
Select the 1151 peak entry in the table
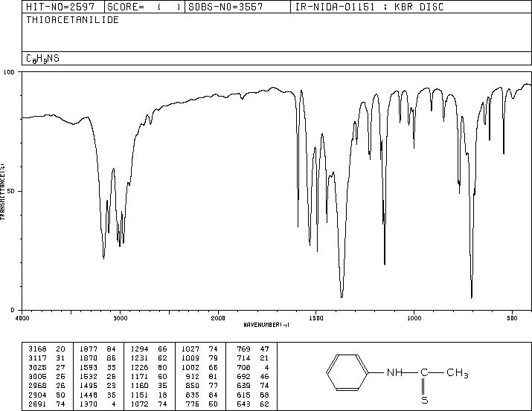149,395
